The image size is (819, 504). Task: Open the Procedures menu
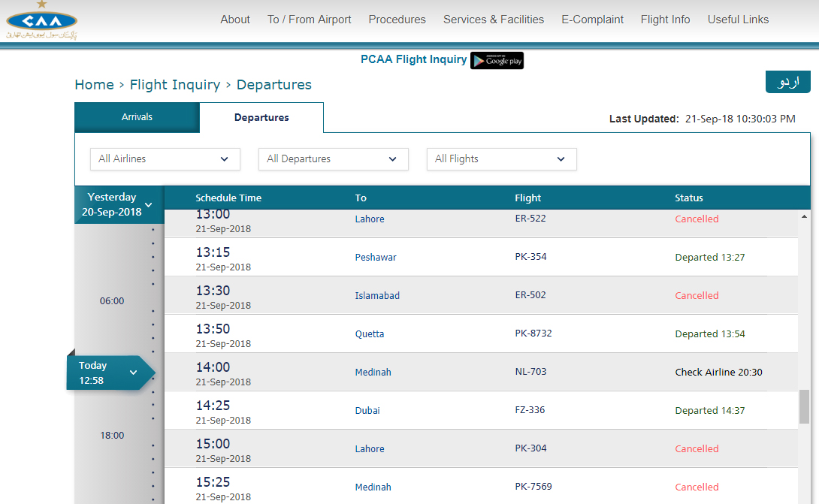[397, 20]
